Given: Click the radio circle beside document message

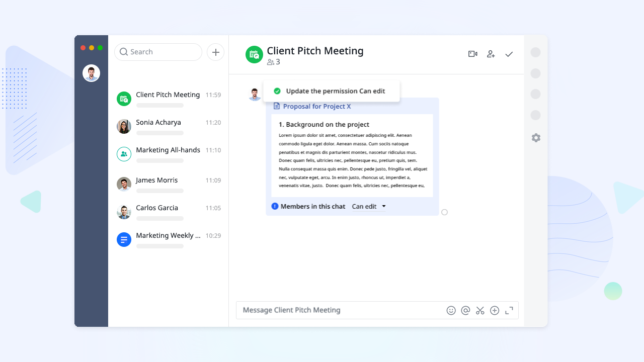Looking at the screenshot, I should [x=444, y=212].
